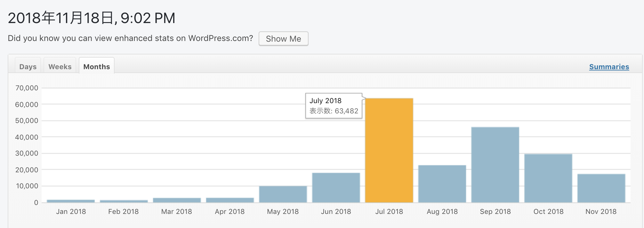Click the Feb 2018 x-axis label
This screenshot has height=228, width=644.
point(124,212)
